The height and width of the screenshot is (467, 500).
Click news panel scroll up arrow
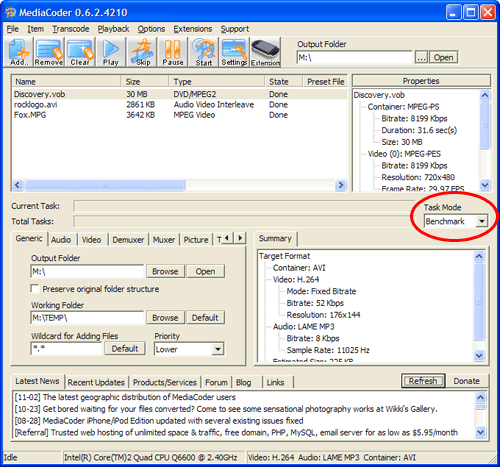pyautogui.click(x=480, y=397)
